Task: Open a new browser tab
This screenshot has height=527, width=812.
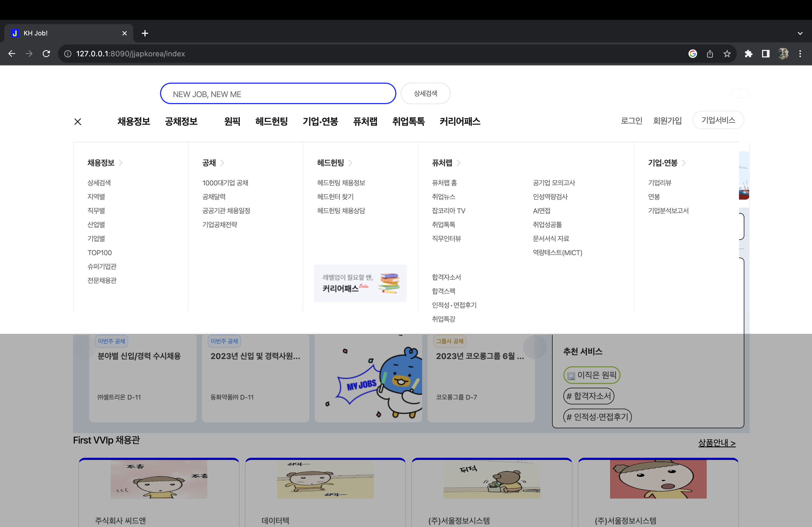Action: click(x=145, y=33)
